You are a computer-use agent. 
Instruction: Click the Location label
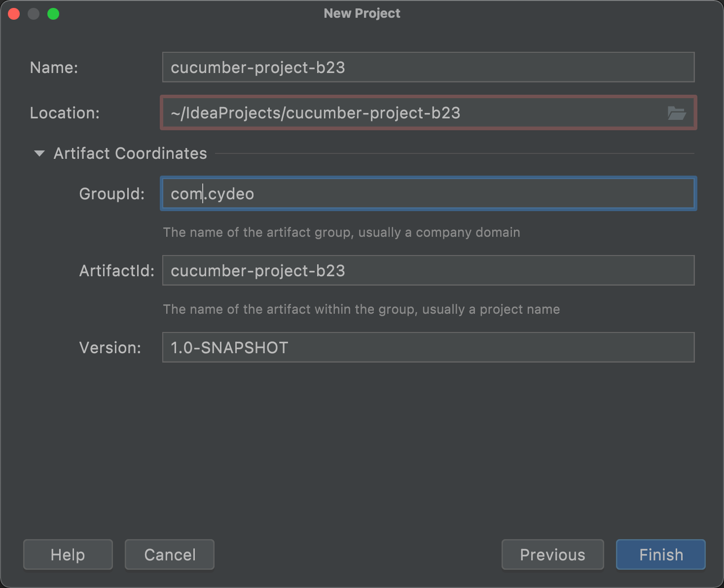64,113
